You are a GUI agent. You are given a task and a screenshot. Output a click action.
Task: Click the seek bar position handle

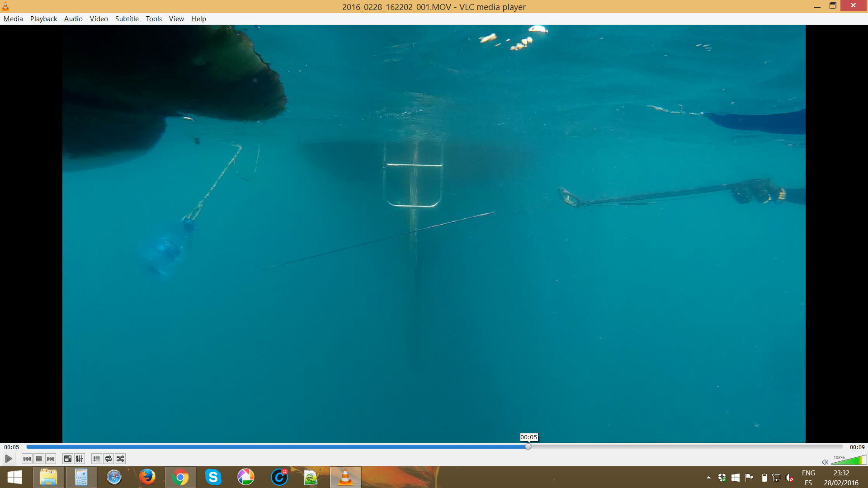[x=528, y=446]
